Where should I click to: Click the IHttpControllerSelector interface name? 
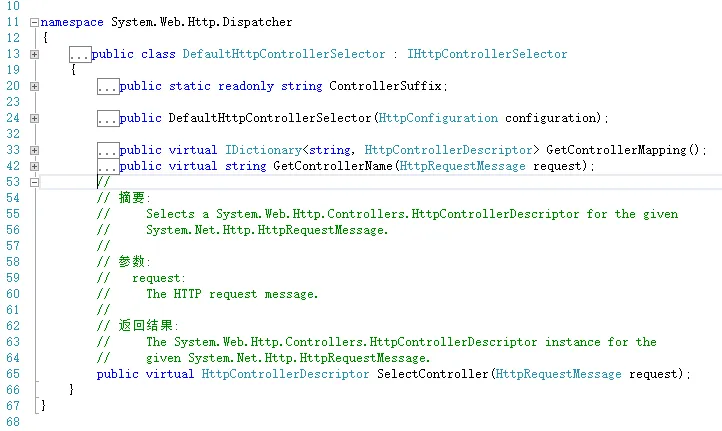point(502,54)
